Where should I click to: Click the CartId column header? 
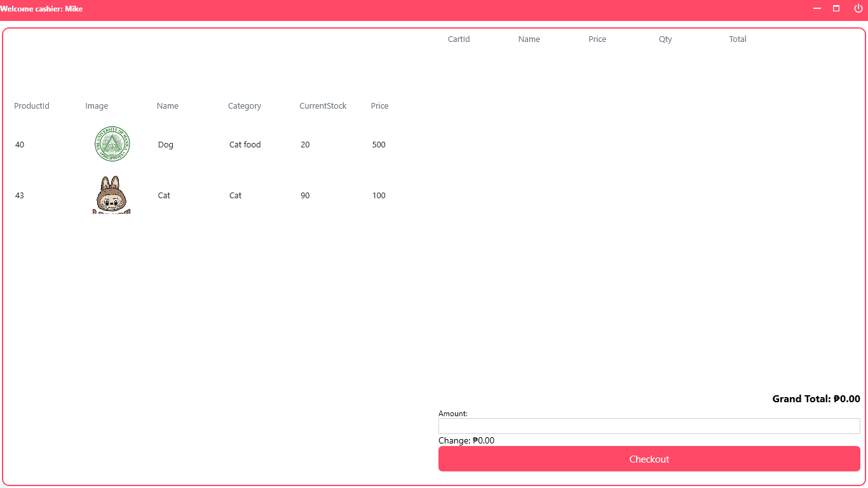(459, 39)
